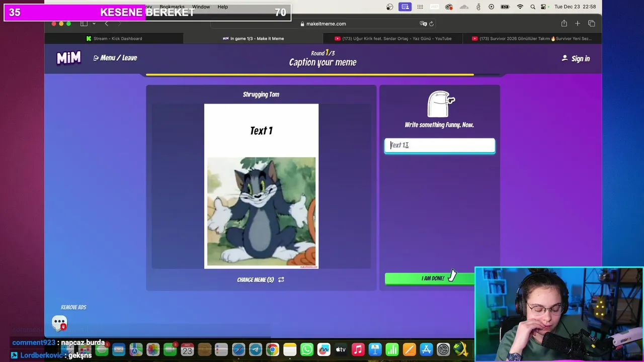Click the purple screen-sharing menu bar icon
This screenshot has width=644, height=362.
pos(405,7)
